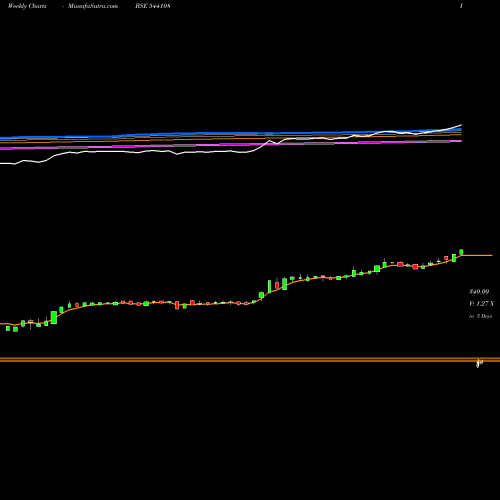The height and width of the screenshot is (500, 500).
Task: Click the 'MunafaSutra.com' label
Action: tap(93, 6)
